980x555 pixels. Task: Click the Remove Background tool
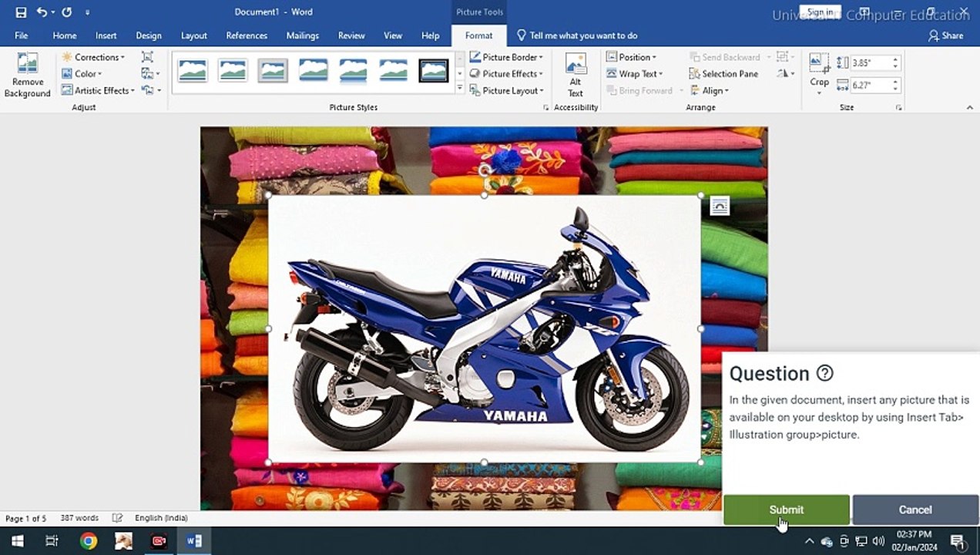(x=28, y=76)
